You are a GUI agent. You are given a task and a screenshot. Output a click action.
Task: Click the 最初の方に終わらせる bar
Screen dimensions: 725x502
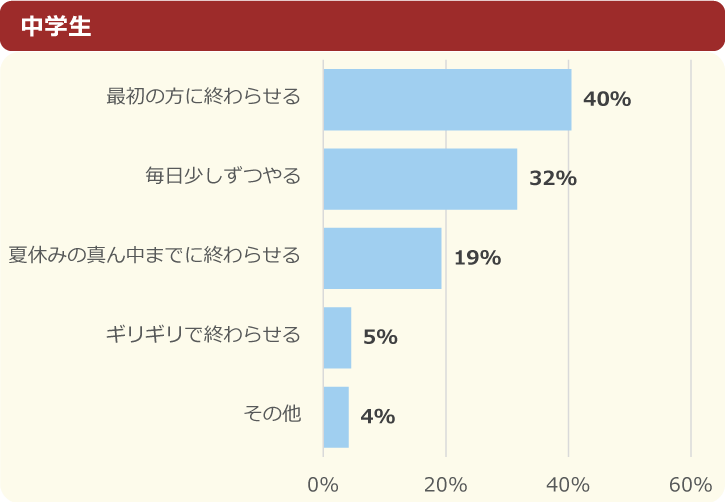(x=447, y=99)
